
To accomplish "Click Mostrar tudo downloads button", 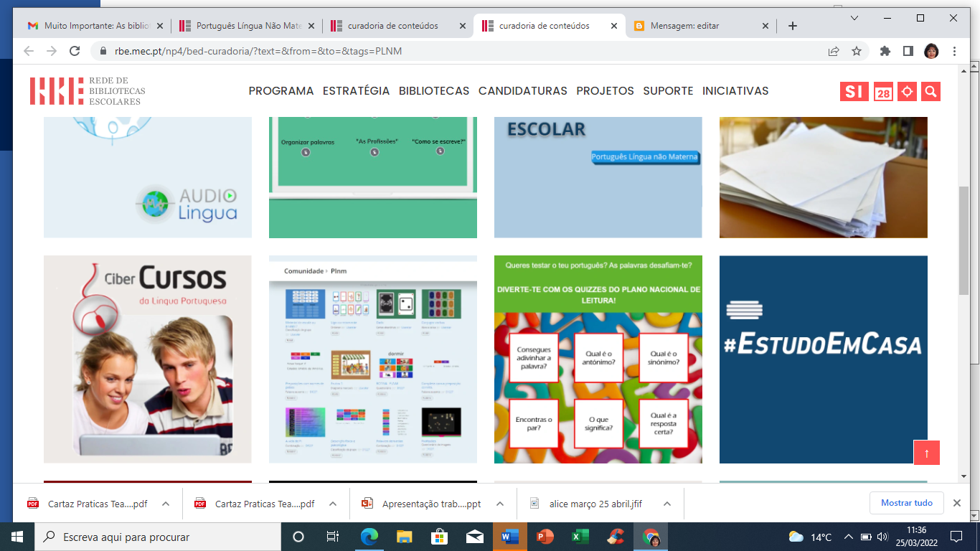I will 907,503.
